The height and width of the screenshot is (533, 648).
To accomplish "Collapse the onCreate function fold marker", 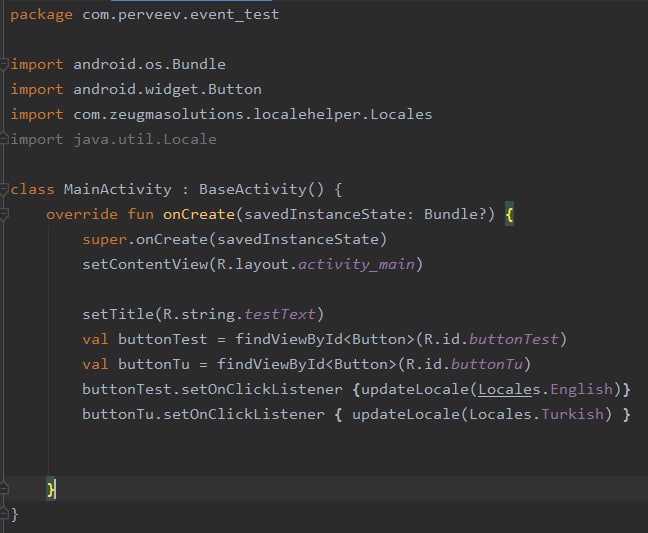I will pyautogui.click(x=4, y=215).
